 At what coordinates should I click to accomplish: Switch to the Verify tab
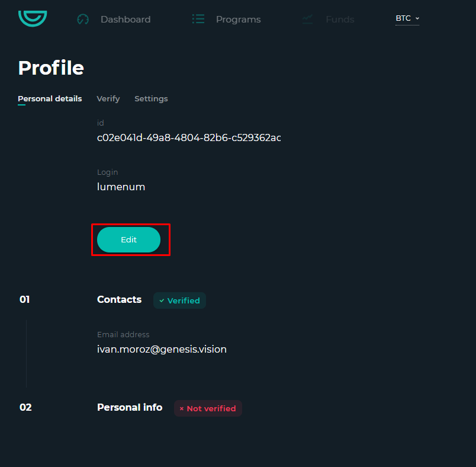(108, 99)
